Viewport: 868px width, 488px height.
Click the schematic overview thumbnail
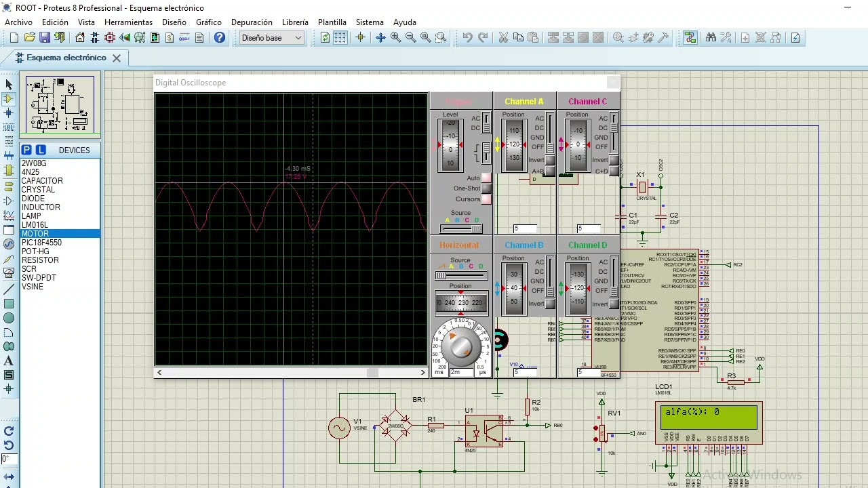pos(60,104)
